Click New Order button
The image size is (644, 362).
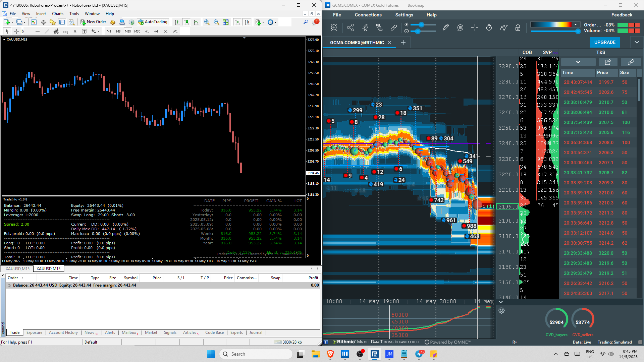click(x=93, y=22)
